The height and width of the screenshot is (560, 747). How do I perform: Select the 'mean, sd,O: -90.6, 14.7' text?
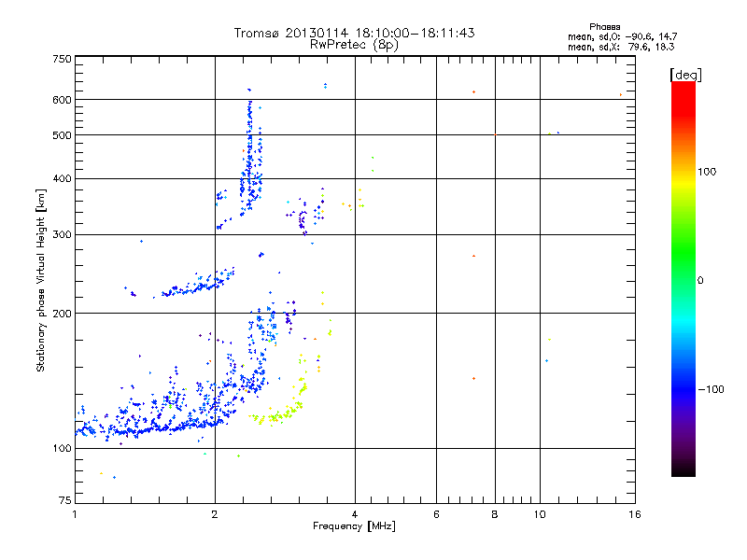point(622,36)
